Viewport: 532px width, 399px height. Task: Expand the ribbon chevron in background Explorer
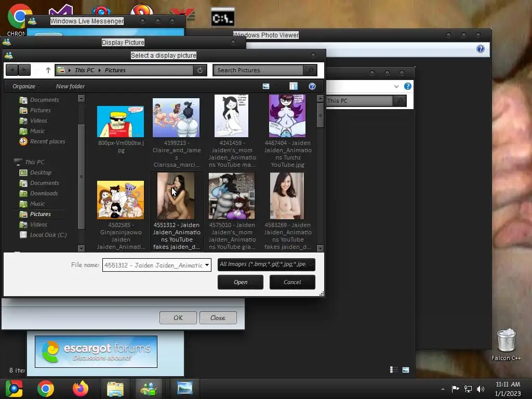click(x=396, y=86)
